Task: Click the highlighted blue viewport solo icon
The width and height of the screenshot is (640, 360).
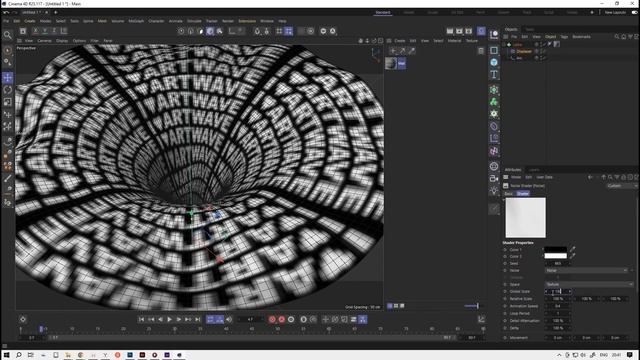Action: 482,31
